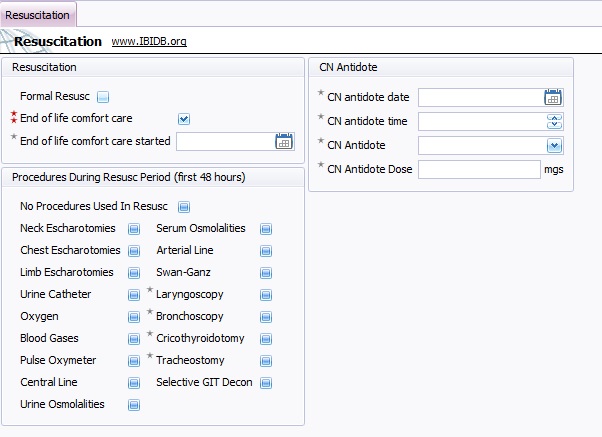
Task: Check the Formal Resusc checkbox
Action: coord(103,97)
